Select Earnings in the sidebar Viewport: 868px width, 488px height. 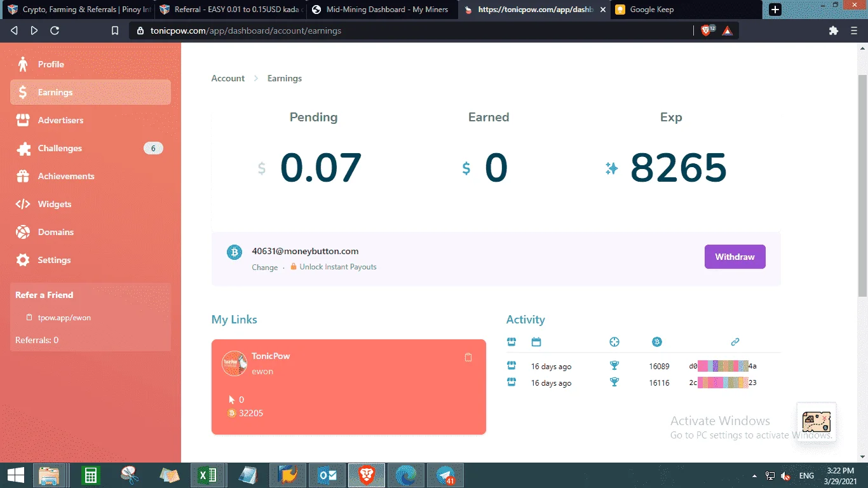tap(90, 92)
